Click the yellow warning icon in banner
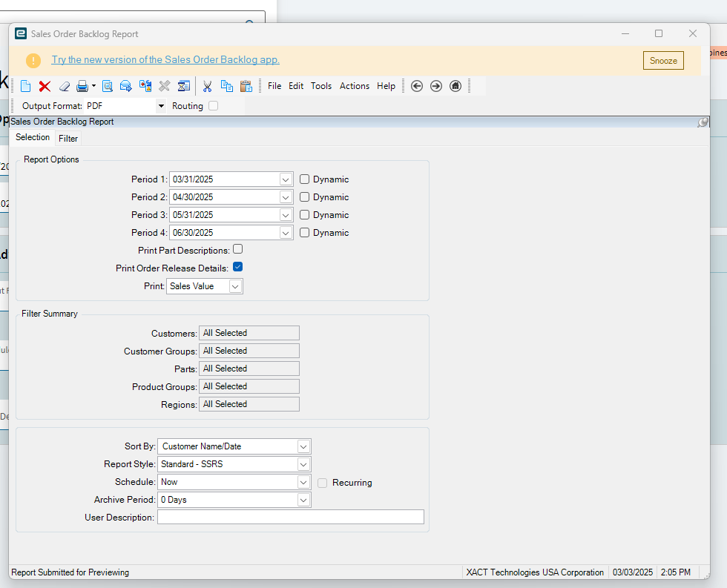Image resolution: width=727 pixels, height=588 pixels. [33, 61]
